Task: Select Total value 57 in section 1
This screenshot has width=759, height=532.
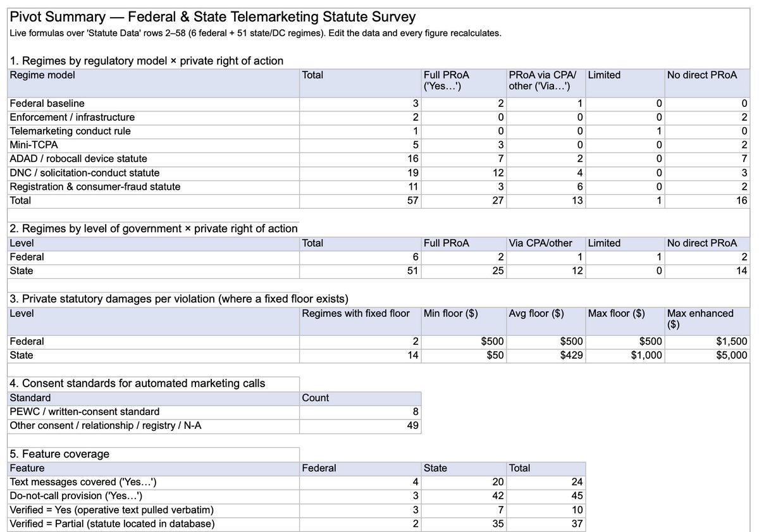Action: [x=361, y=201]
